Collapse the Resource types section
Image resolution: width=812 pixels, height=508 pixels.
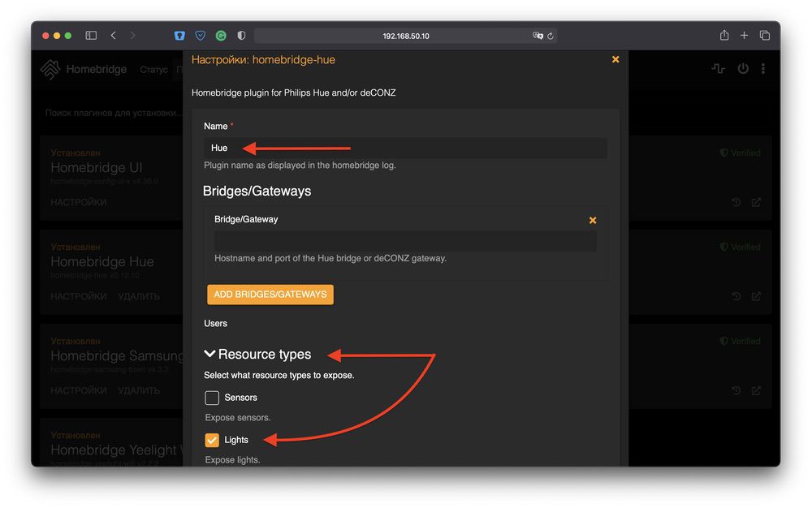coord(258,354)
